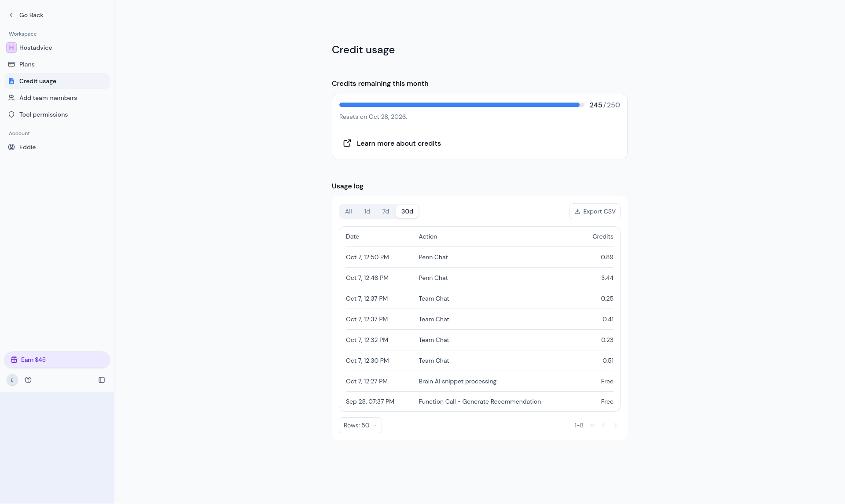
Task: Click the Tool permissions shield icon
Action: (11, 114)
